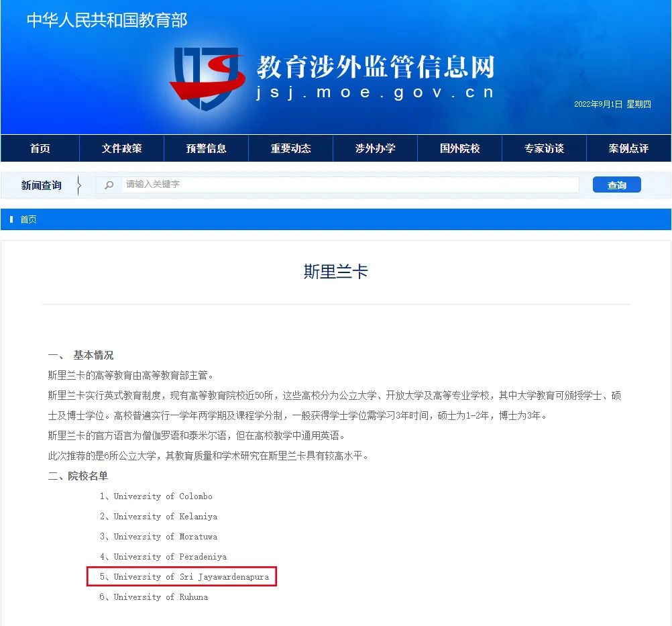The height and width of the screenshot is (626, 672).
Task: Open the 案例点评 section
Action: tap(628, 148)
